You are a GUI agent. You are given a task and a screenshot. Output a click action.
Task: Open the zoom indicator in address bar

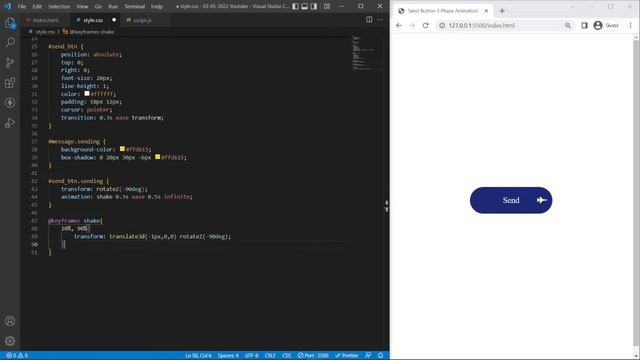[568, 25]
